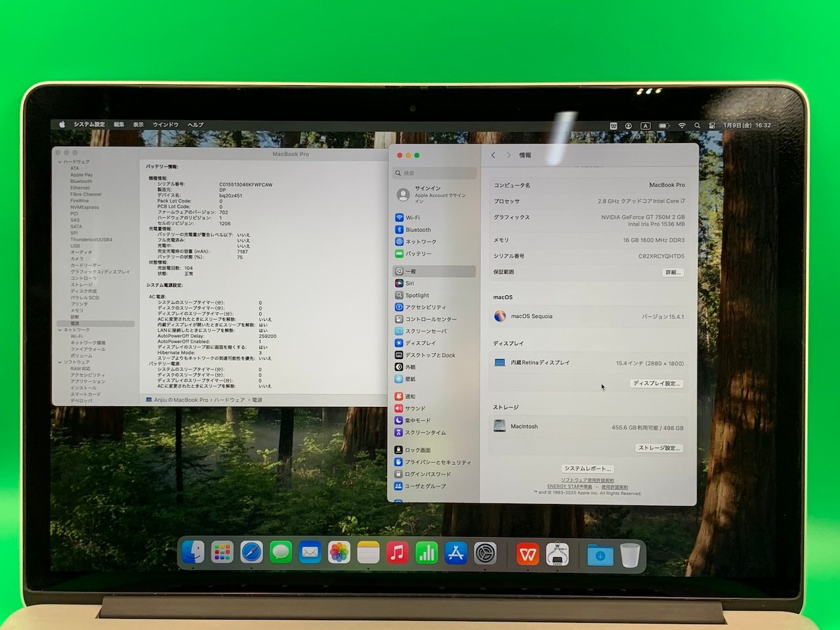This screenshot has height=630, width=840.
Task: Click the 検索 search field
Action: click(x=435, y=173)
